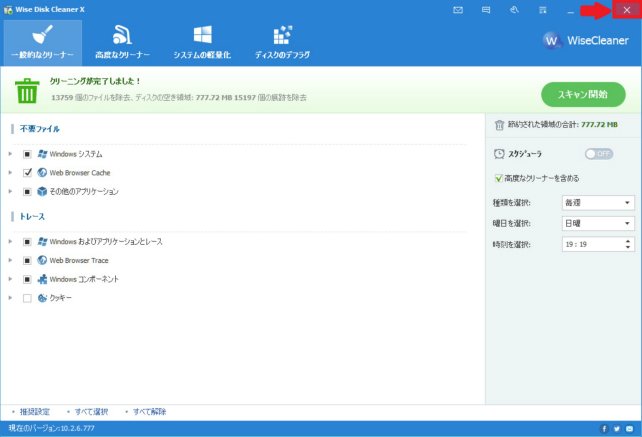
Task: Click the WiseCleaner logo
Action: [585, 40]
